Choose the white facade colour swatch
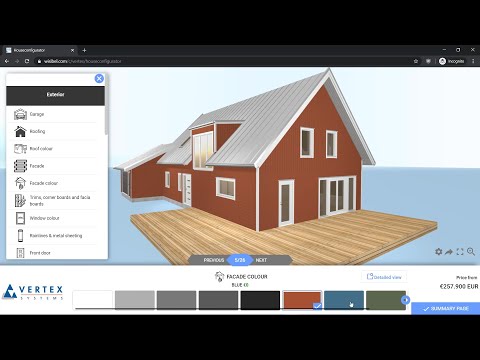Viewport: 480px width, 360px height. point(93,300)
